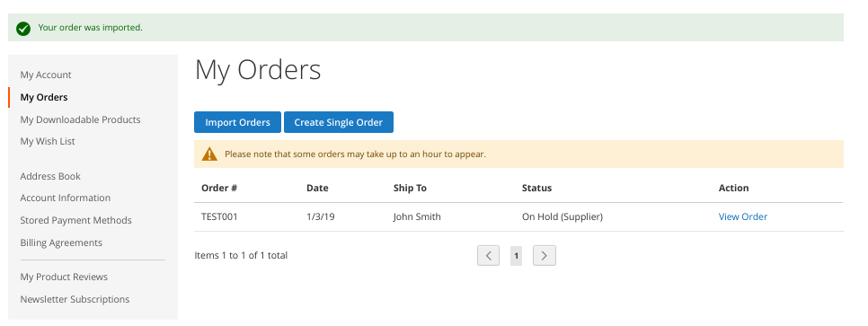Go to previous page arrow
868x326 pixels.
(x=488, y=256)
